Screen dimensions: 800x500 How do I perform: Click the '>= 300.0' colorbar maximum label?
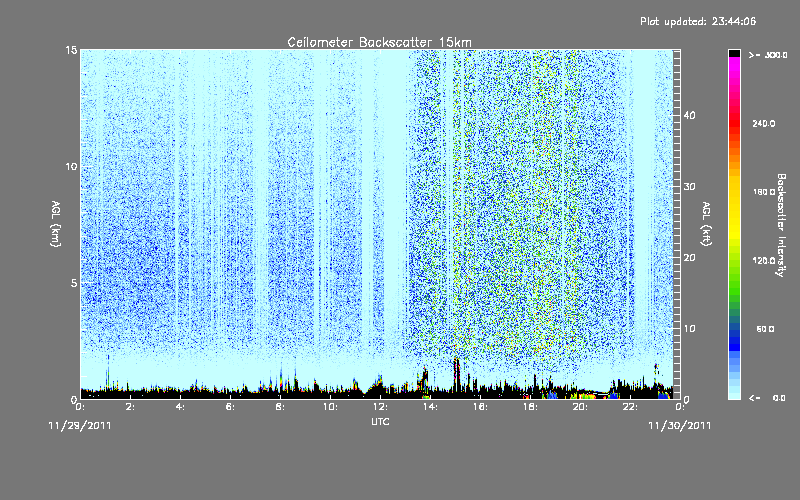click(x=768, y=55)
